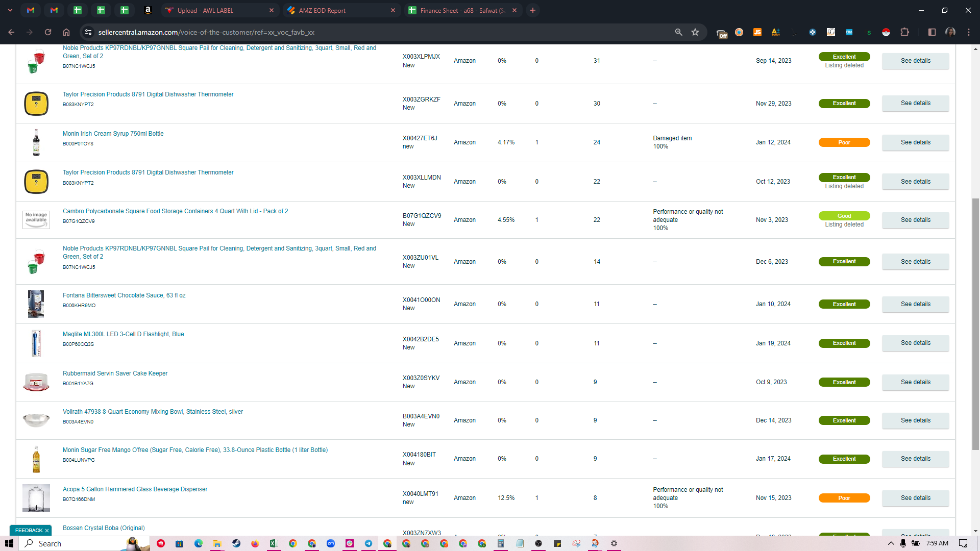
Task: Launch Microsoft Edge from the taskbar
Action: click(199, 543)
